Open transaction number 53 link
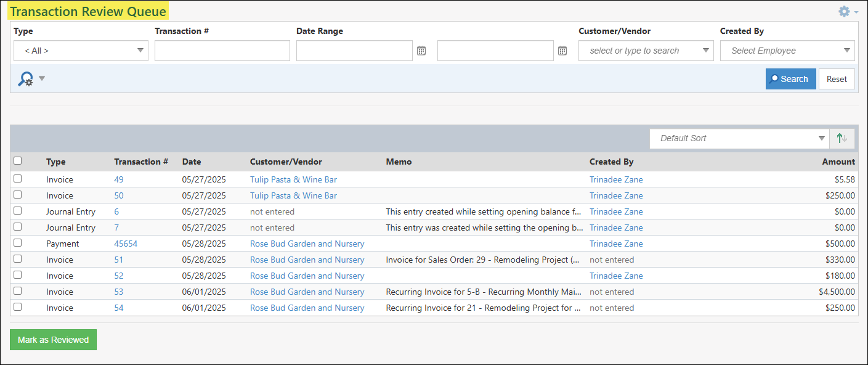868x365 pixels. (x=119, y=292)
